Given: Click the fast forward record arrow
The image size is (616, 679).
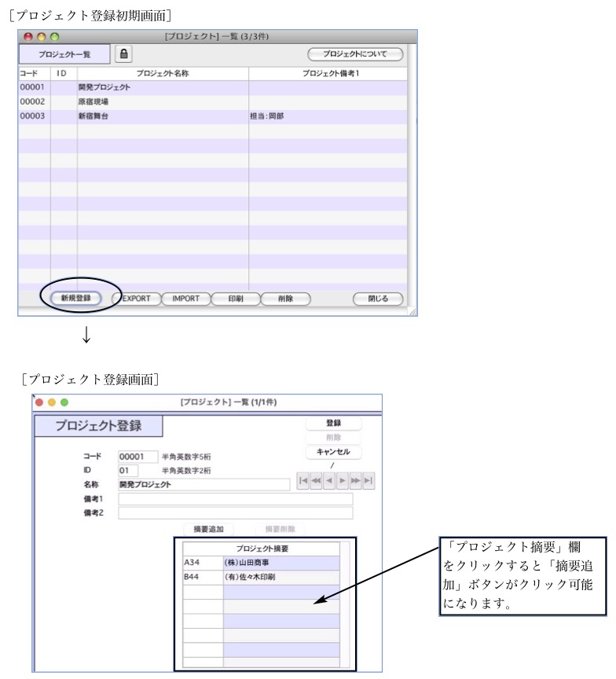Looking at the screenshot, I should tap(355, 482).
